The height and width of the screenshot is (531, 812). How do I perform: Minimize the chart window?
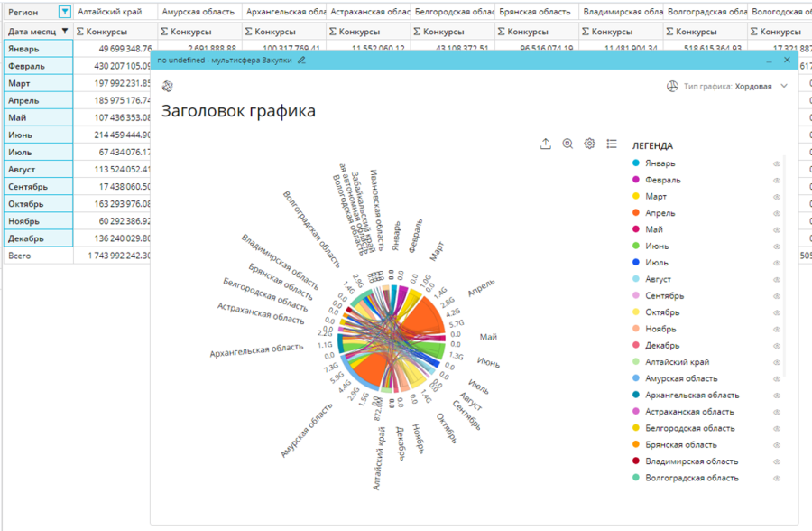(770, 60)
